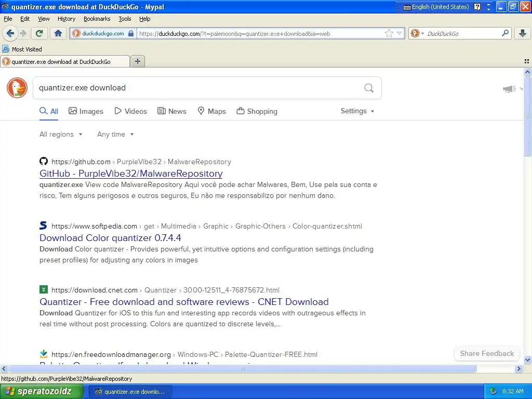Click the https://github.com result URL text
The image size is (532, 399).
(81, 162)
